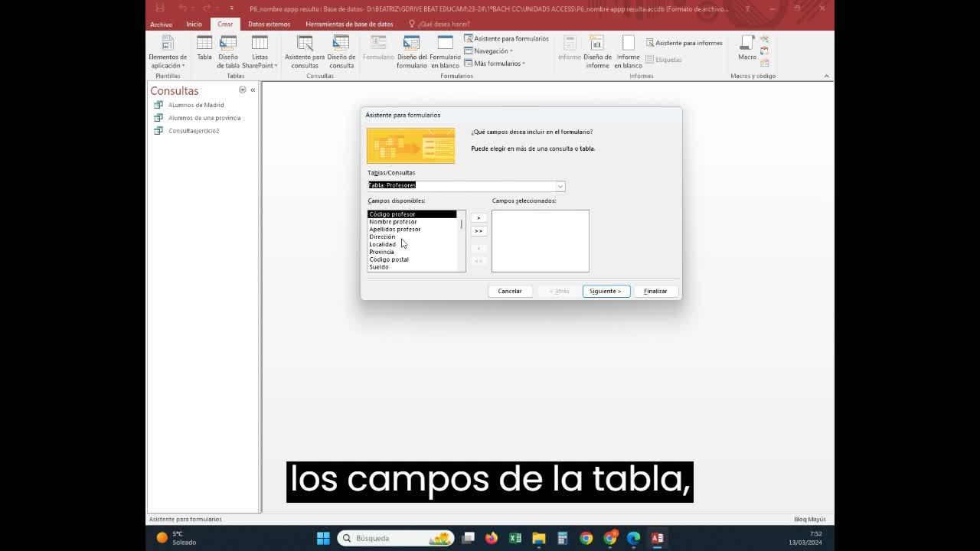Viewport: 980px width, 551px height.
Task: Launch the Asistente para consultas
Action: pos(305,52)
